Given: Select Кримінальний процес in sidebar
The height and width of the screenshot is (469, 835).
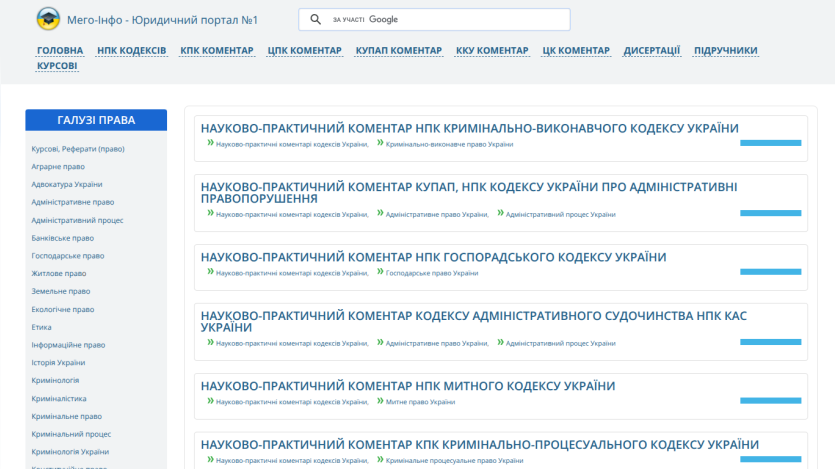Looking at the screenshot, I should (x=71, y=434).
